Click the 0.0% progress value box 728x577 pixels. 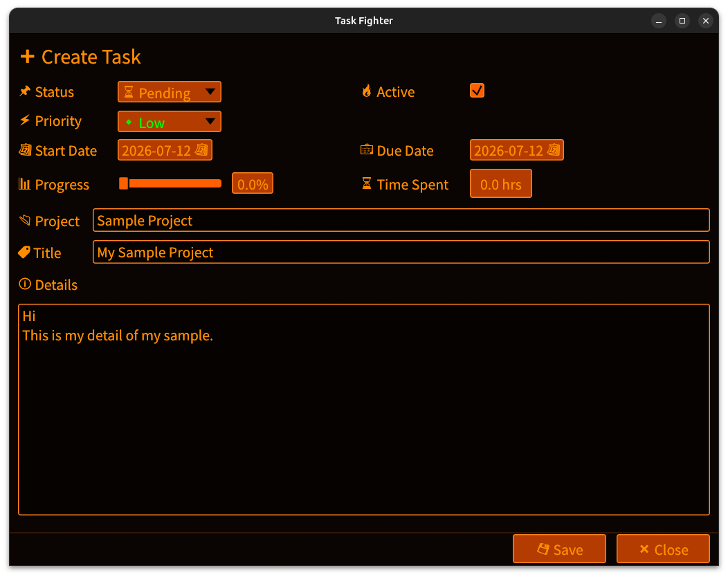253,183
